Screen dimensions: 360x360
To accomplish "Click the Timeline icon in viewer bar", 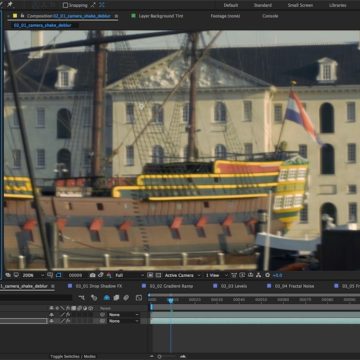I will pos(251,275).
